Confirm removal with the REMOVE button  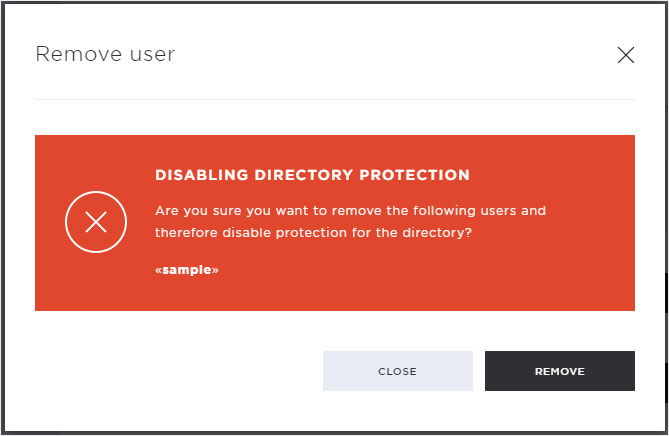(x=560, y=371)
